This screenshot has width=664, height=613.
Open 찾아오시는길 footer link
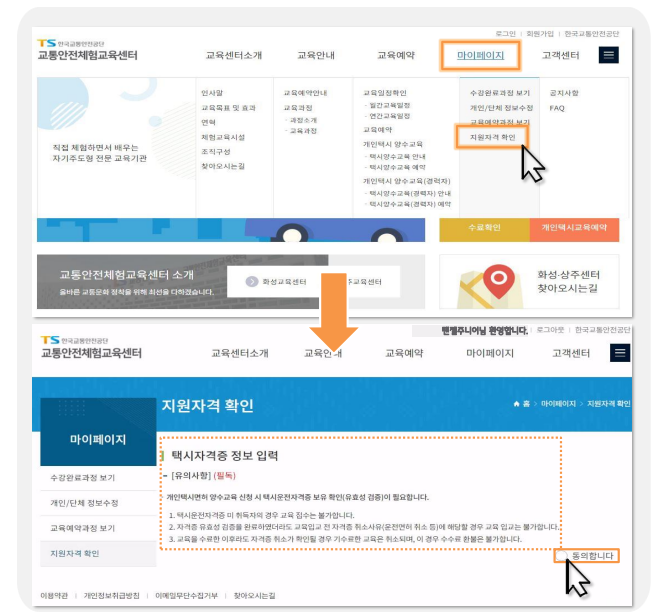(255, 596)
